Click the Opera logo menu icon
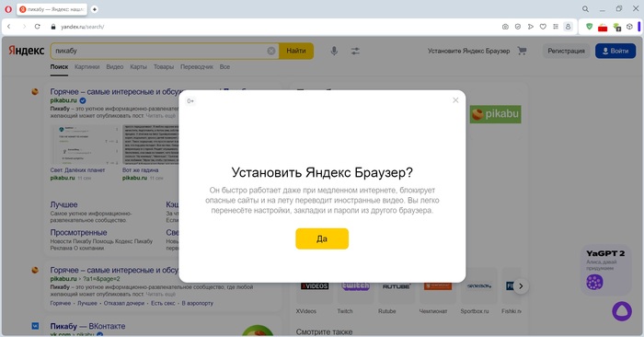This screenshot has width=644, height=337. coord(7,9)
